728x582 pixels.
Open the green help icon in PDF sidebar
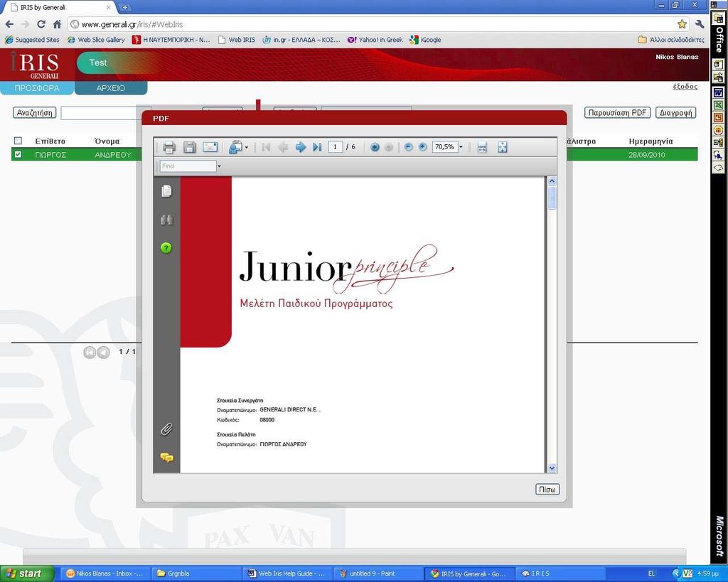coord(166,248)
